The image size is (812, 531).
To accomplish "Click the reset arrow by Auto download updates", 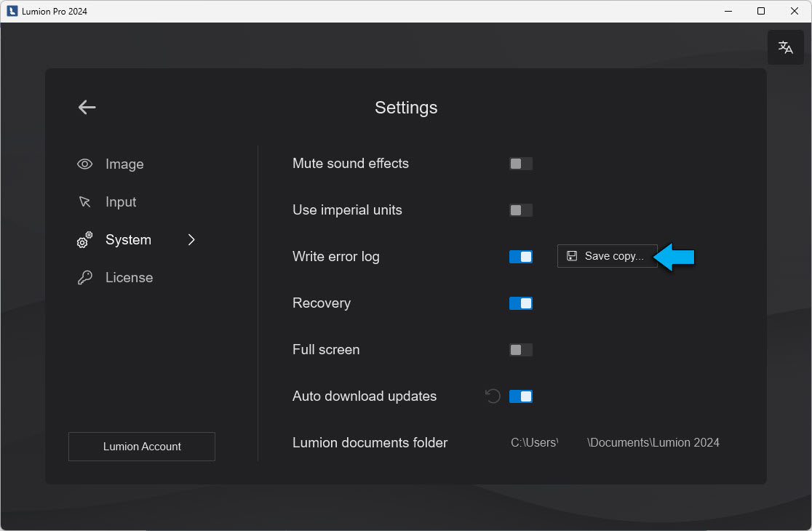I will coord(493,396).
